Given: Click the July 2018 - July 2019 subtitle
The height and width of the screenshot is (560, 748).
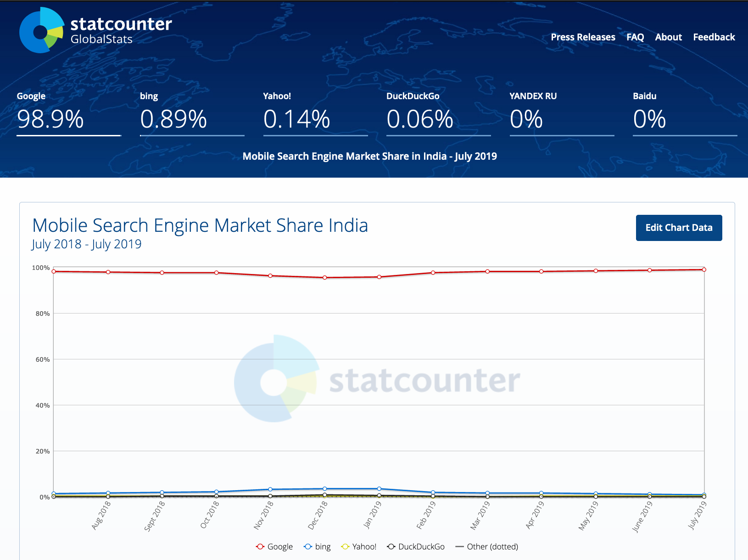Looking at the screenshot, I should click(87, 244).
